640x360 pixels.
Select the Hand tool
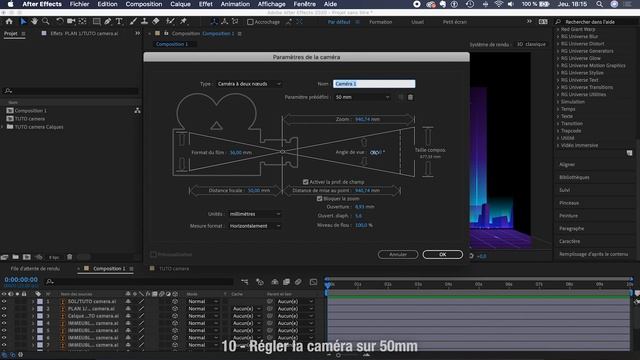pos(35,21)
